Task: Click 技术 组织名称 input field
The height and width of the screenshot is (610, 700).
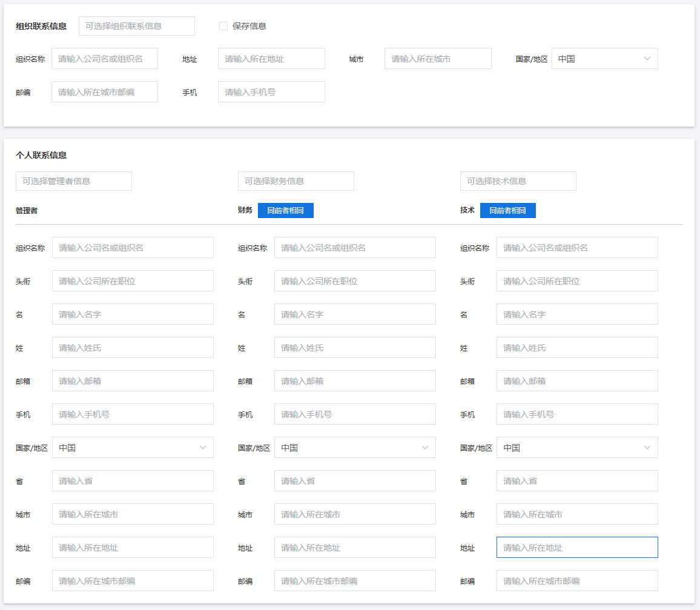Action: tap(577, 248)
